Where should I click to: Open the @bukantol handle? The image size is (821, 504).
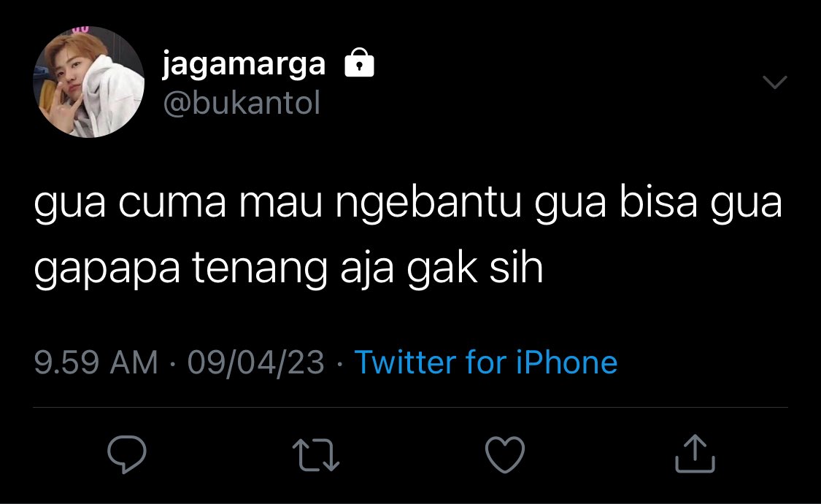coord(242,103)
